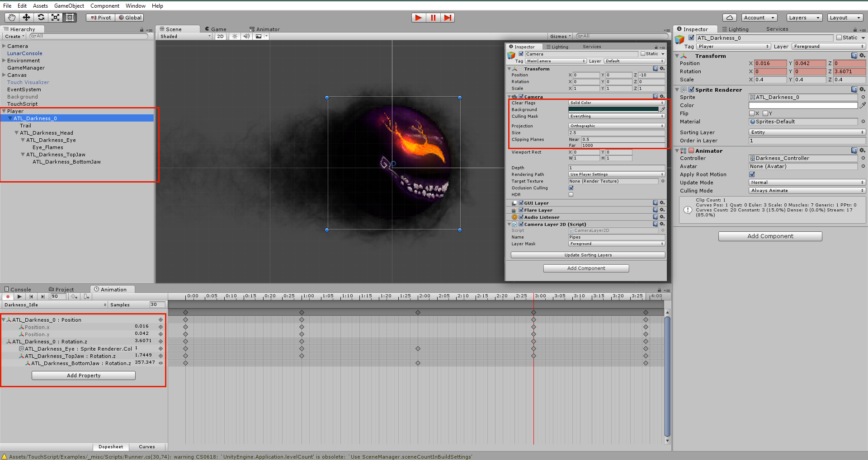Viewport: 868px width, 460px height.
Task: Toggle the Global handle rotation button
Action: coord(130,18)
